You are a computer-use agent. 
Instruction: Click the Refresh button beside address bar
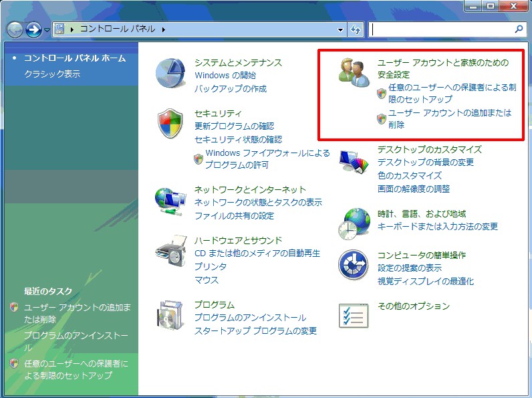[356, 30]
